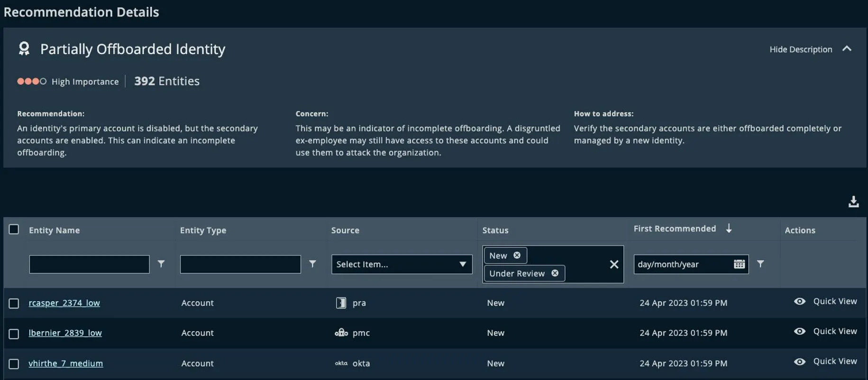Click the okta source logo
868x380 pixels.
pos(341,363)
